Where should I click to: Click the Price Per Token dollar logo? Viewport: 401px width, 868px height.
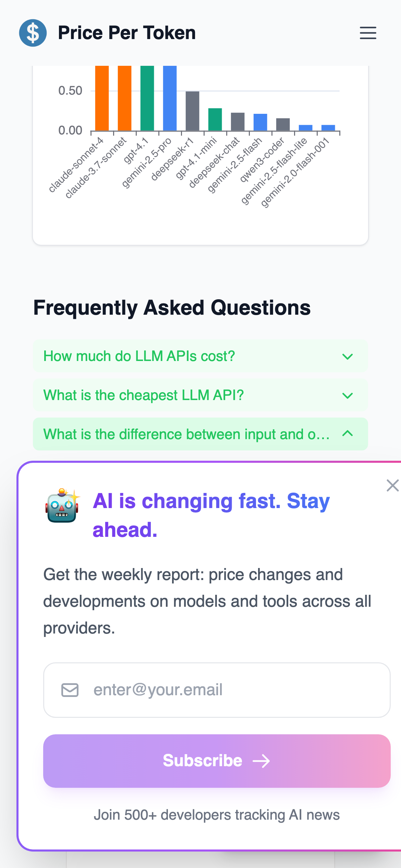point(33,33)
